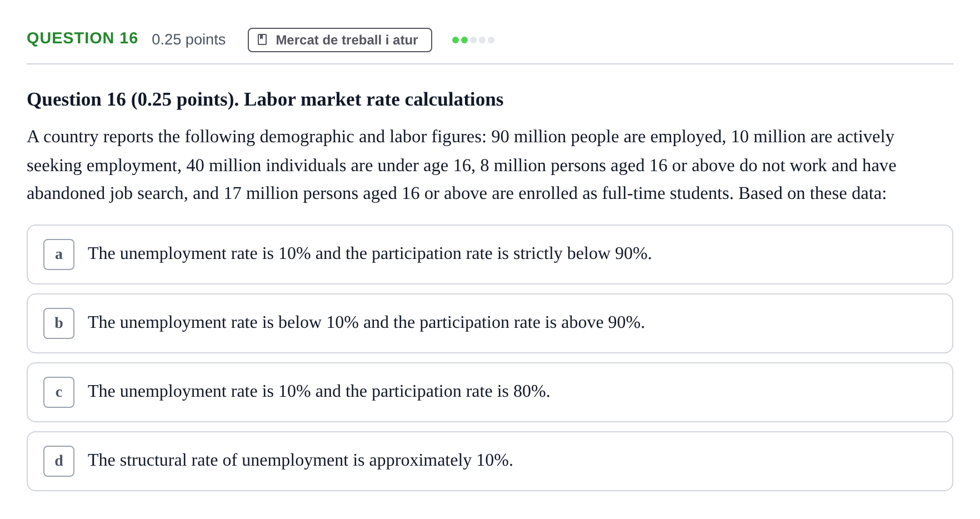Click the second green difficulty dot
This screenshot has width=980, height=519.
pos(464,40)
